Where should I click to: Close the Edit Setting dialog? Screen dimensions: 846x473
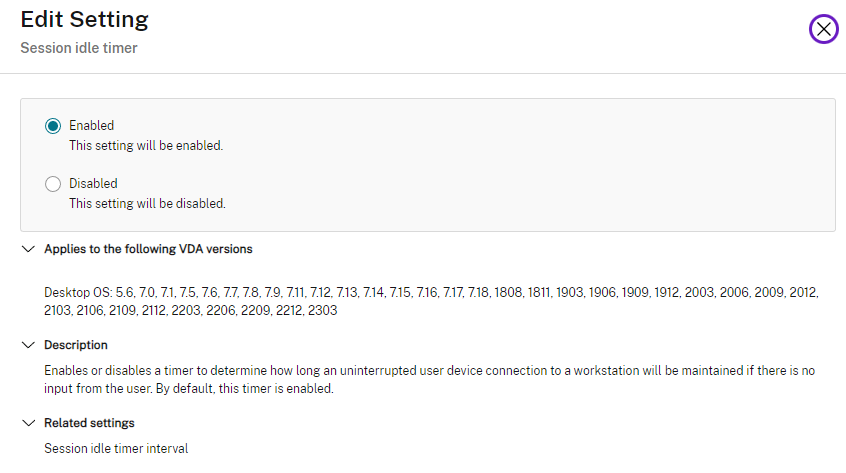pos(823,29)
